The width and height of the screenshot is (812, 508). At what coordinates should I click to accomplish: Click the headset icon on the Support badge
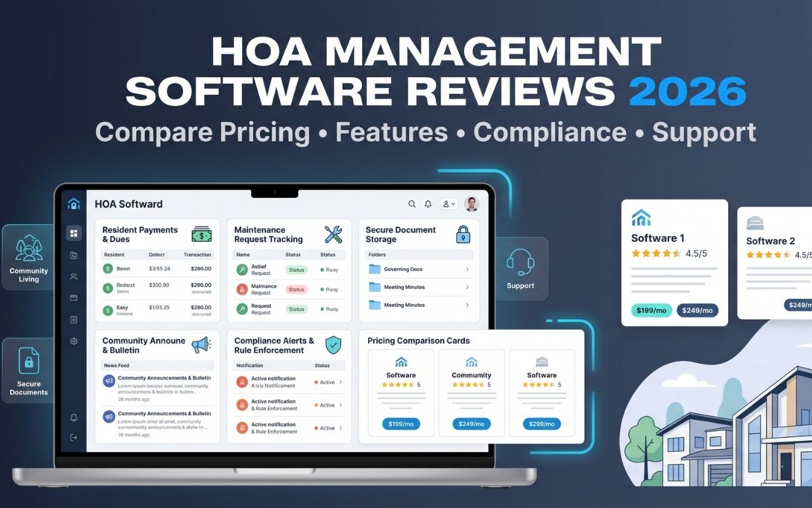[520, 262]
